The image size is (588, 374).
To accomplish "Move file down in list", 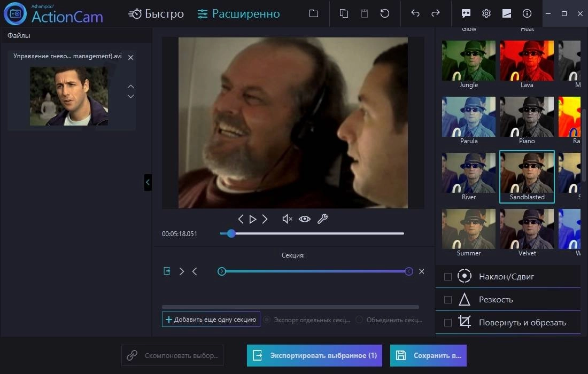I will point(130,96).
